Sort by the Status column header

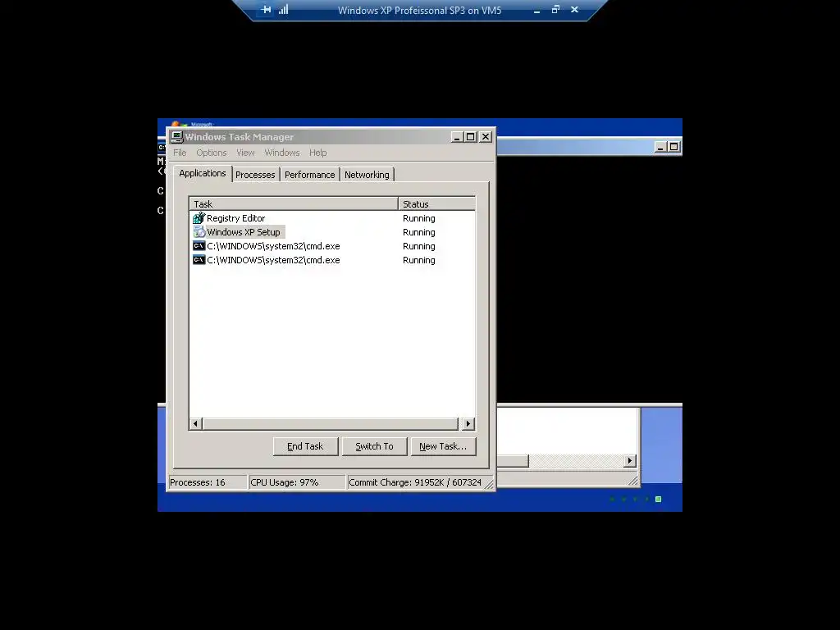(x=436, y=204)
